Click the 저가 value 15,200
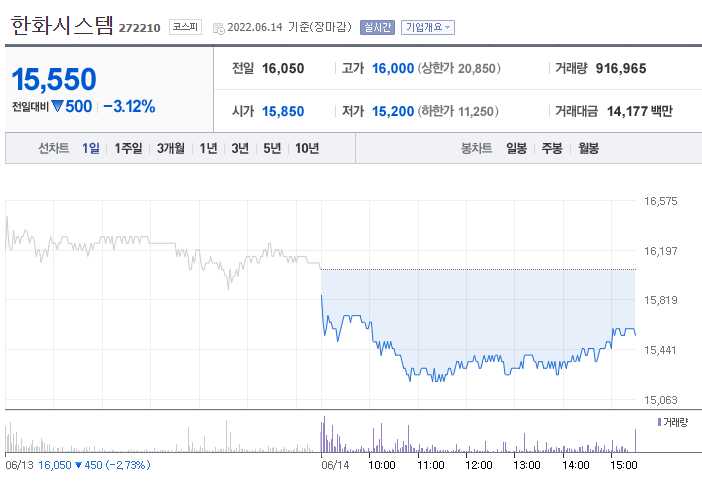 click(393, 111)
